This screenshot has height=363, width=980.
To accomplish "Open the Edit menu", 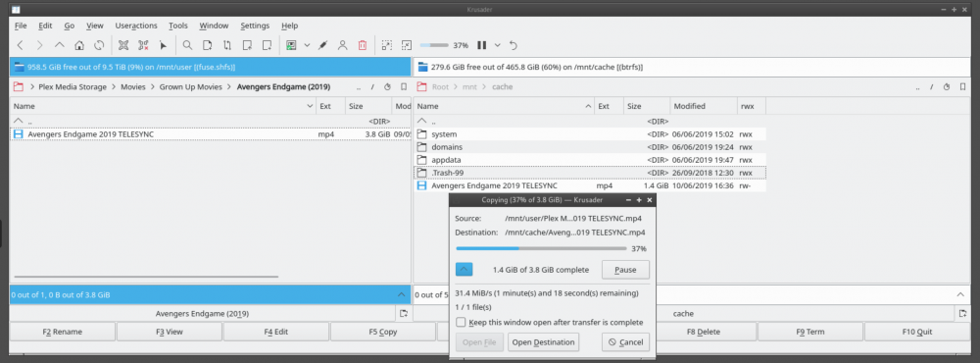I will [x=45, y=26].
